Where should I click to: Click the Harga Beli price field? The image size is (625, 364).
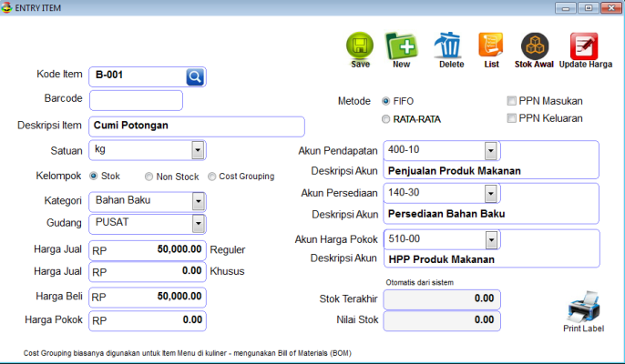pyautogui.click(x=147, y=297)
